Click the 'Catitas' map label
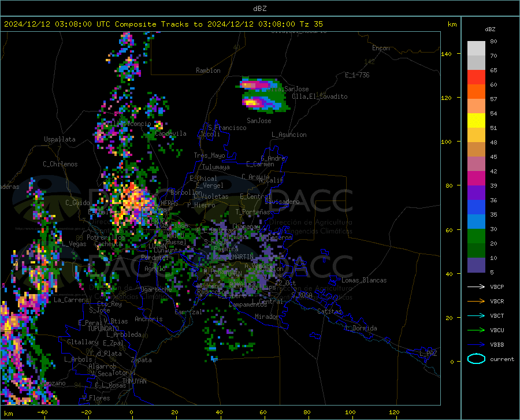This screenshot has height=420, width=520. point(329,311)
